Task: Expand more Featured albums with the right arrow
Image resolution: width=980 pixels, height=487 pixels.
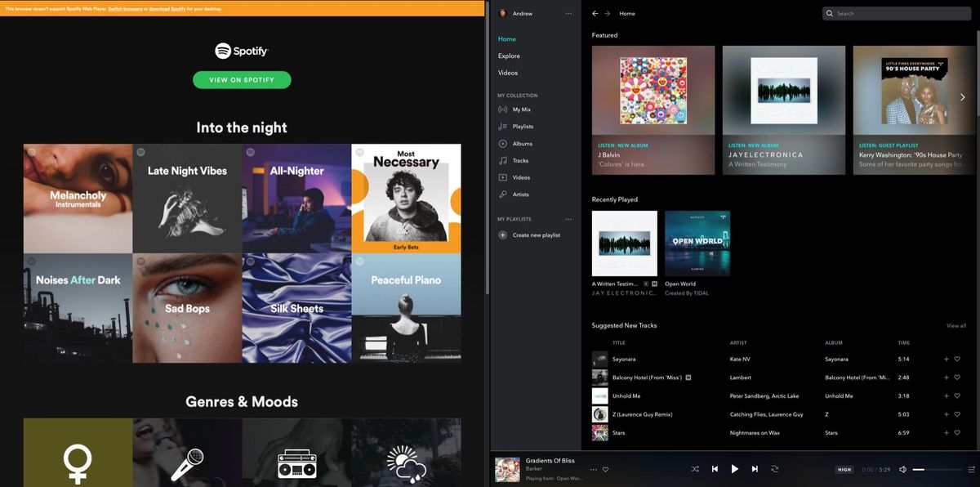Action: (x=962, y=96)
